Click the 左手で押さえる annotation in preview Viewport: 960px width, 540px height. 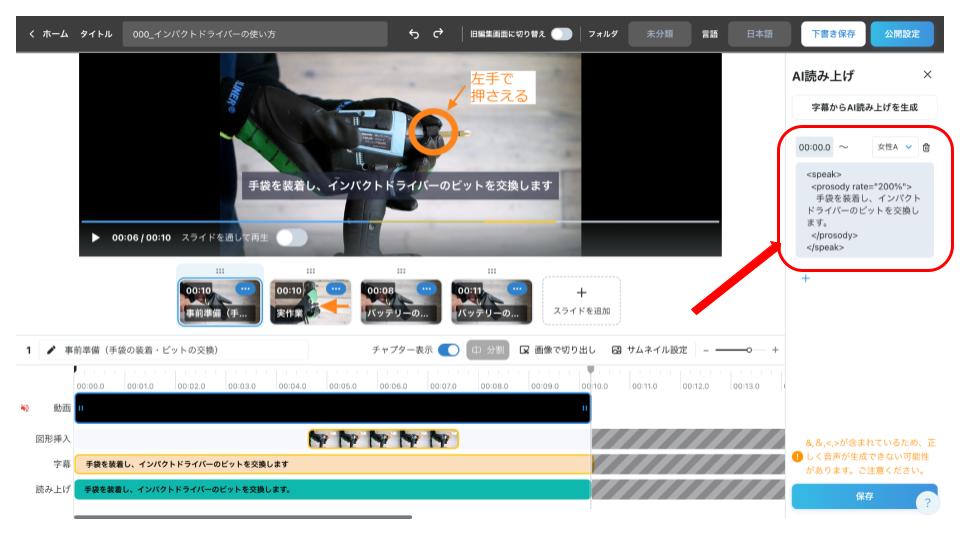tap(502, 87)
